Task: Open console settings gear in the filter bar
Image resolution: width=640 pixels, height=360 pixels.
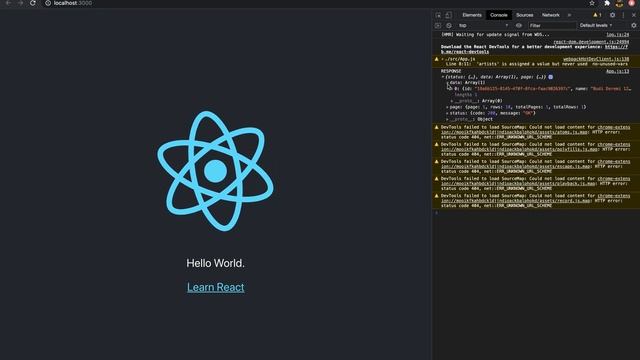Action: click(x=633, y=25)
